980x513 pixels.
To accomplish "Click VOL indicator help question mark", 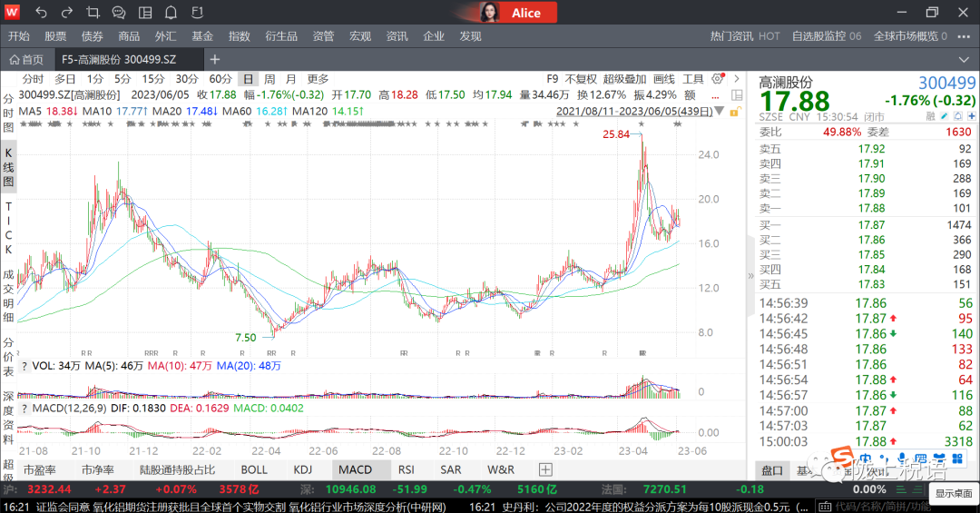I will (x=24, y=366).
